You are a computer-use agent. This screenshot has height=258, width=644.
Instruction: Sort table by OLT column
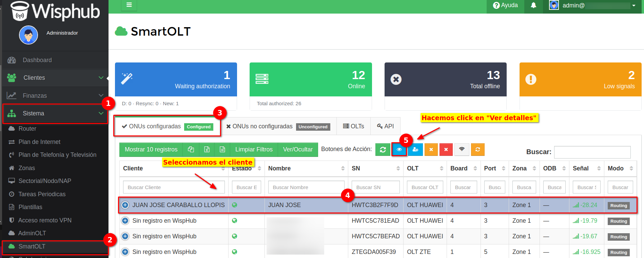click(425, 168)
